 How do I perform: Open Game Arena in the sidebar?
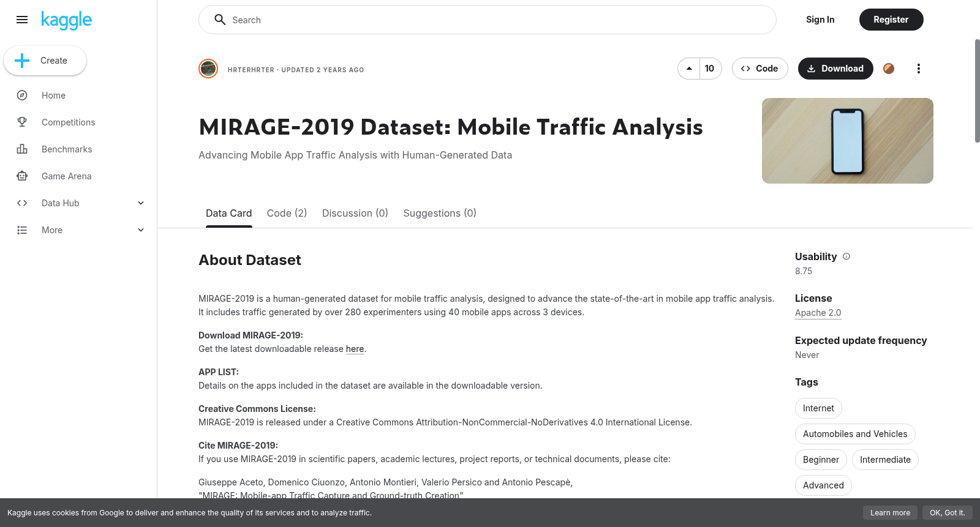[x=67, y=176]
